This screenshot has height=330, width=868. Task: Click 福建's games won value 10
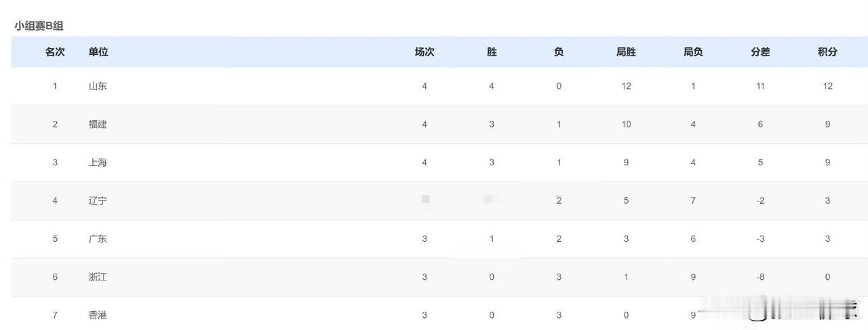click(626, 125)
